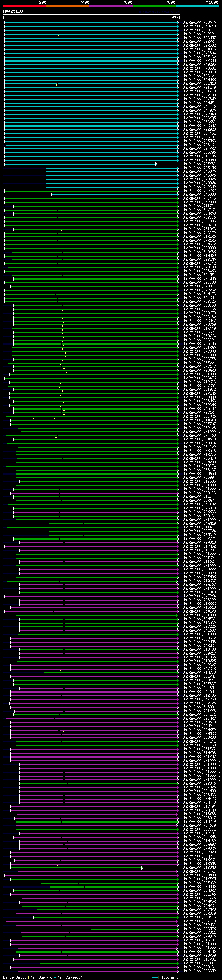
Task: Click the cyan ~100% identity color bar
Action: coord(197,6)
